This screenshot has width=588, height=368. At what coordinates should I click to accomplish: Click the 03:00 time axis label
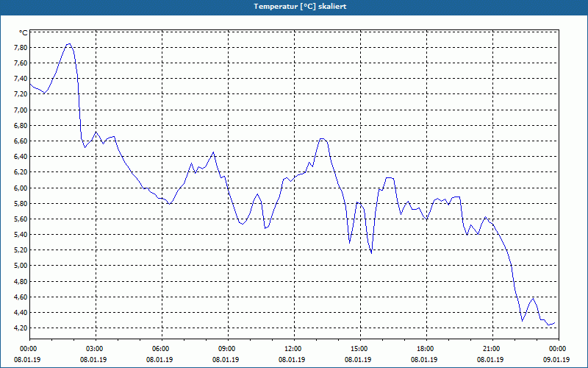(94, 349)
